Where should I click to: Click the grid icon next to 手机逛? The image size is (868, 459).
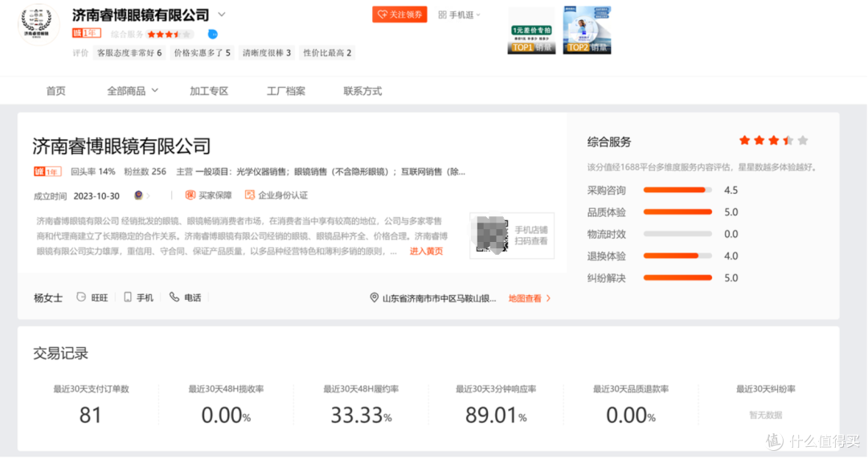(x=442, y=15)
